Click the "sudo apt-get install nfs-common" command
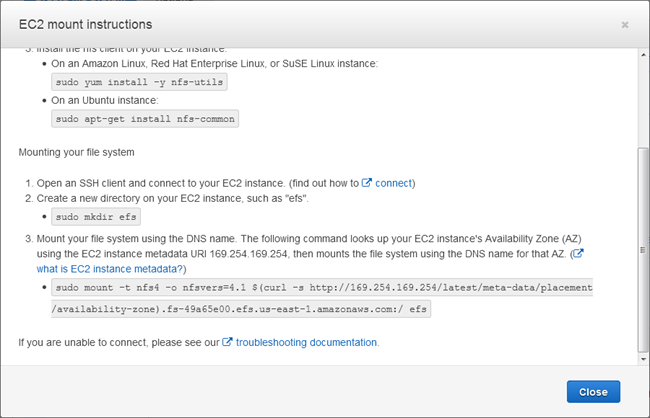The image size is (650, 418). (145, 119)
